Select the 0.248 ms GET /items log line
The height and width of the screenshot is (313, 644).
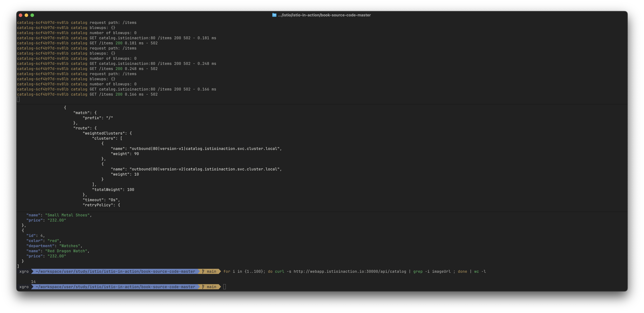(x=87, y=69)
